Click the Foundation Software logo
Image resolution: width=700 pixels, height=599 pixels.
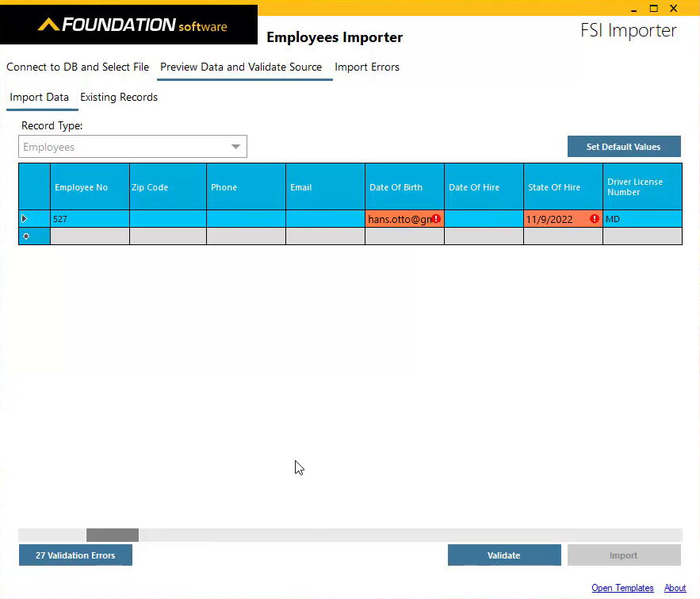pyautogui.click(x=132, y=25)
